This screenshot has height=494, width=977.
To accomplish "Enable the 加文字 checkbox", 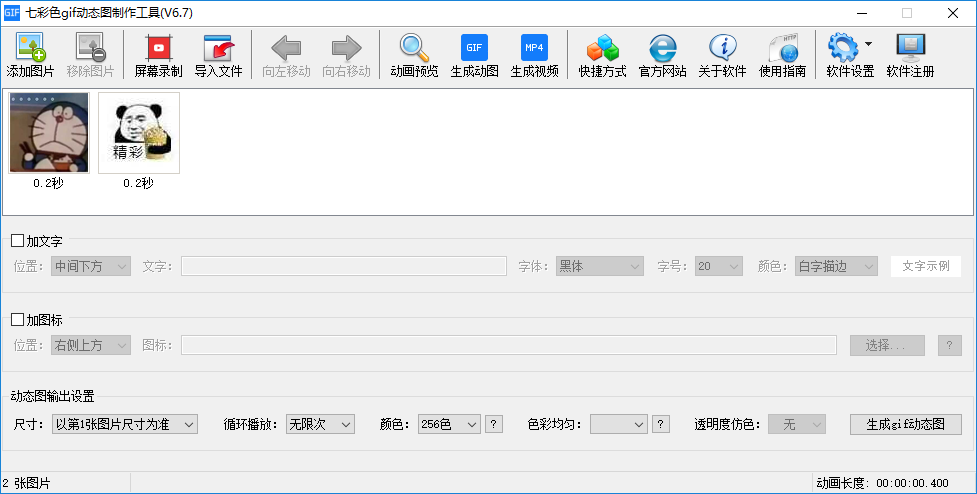I will pos(17,240).
